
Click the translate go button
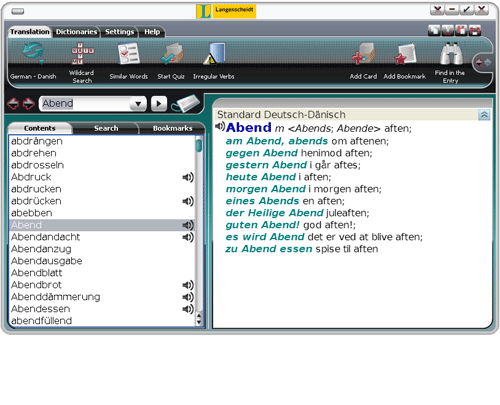point(159,104)
